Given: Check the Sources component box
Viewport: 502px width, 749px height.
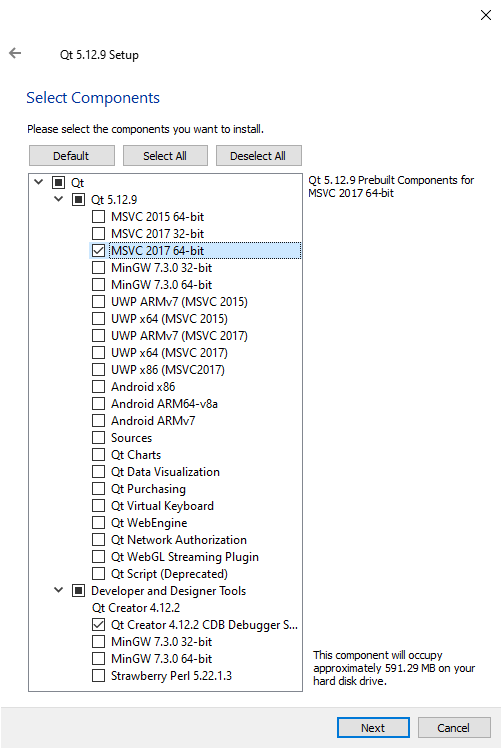Looking at the screenshot, I should click(98, 438).
